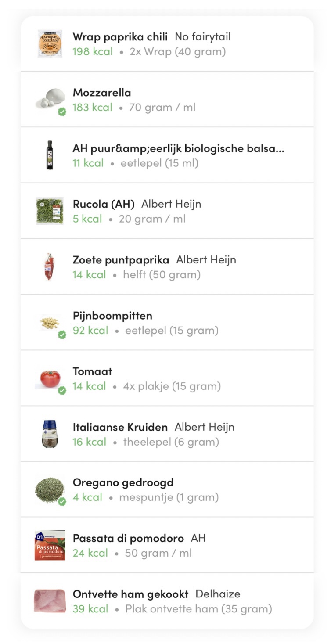
Task: Click the Mozzarella product icon
Action: pyautogui.click(x=50, y=100)
